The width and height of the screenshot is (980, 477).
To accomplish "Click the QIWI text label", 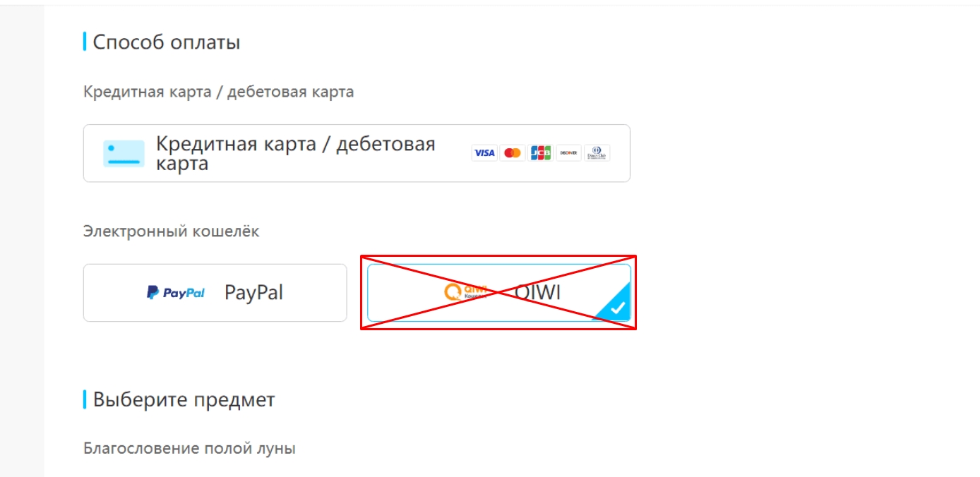I will click(x=538, y=293).
